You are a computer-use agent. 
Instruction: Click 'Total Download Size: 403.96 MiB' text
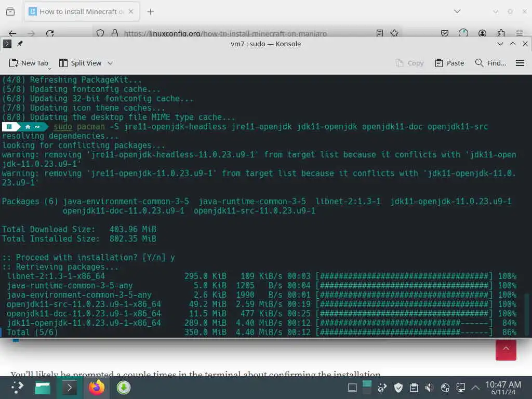79,229
